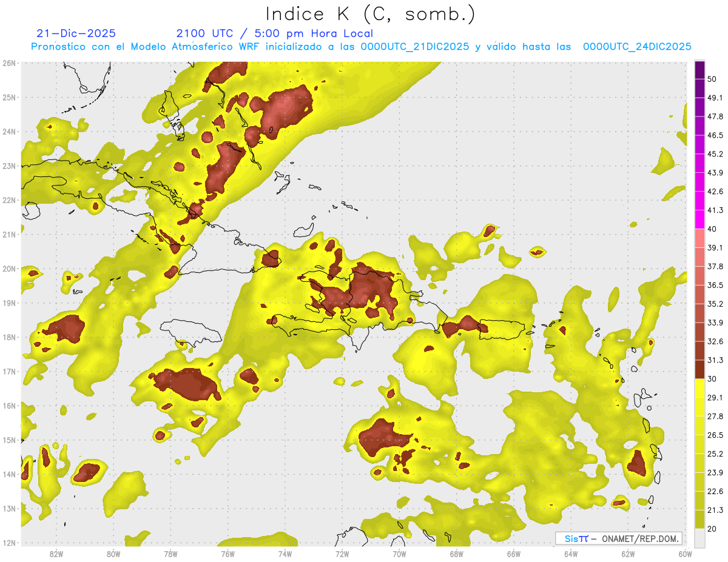Click the latitude label "13N"
Image resolution: width=728 pixels, height=562 pixels.
(9, 509)
